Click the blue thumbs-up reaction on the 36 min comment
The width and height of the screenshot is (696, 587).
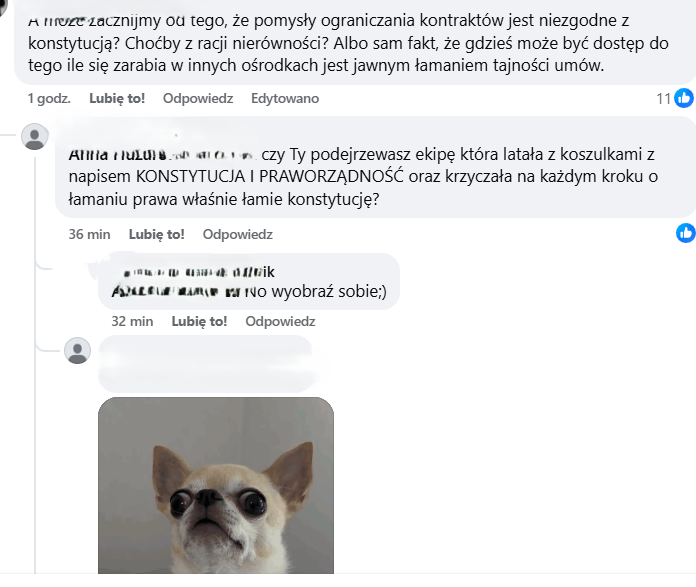[686, 233]
